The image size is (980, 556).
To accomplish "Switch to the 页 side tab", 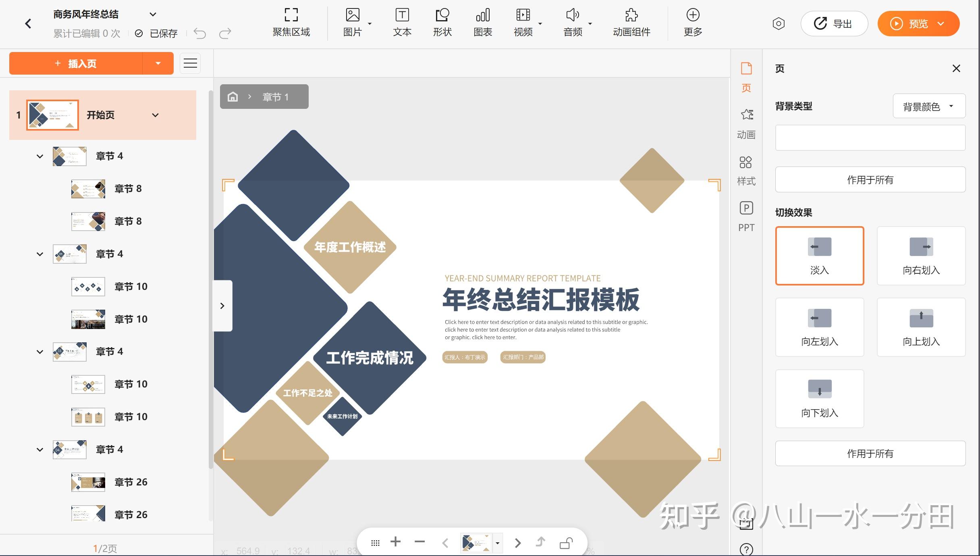I will [746, 77].
